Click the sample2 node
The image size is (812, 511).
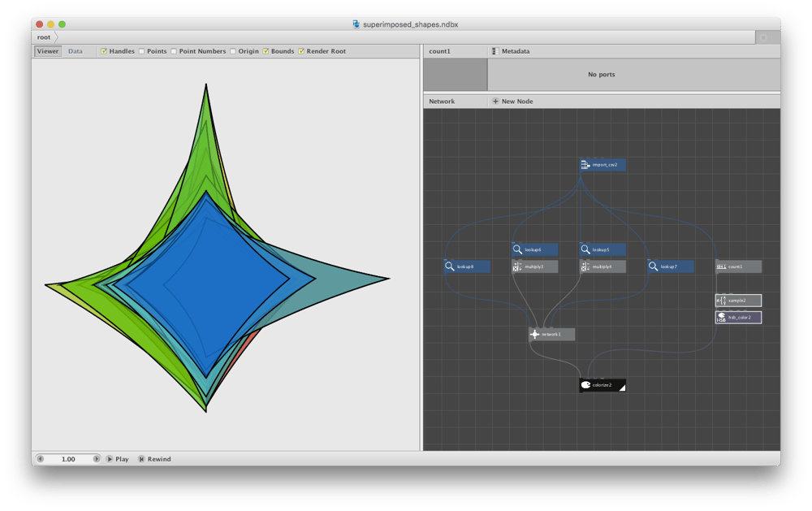[x=738, y=300]
